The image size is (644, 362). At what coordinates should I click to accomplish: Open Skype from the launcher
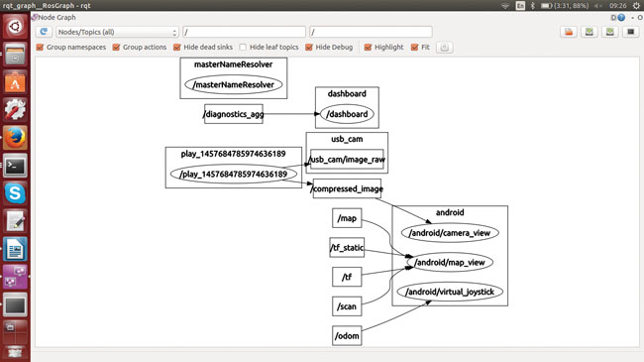click(x=15, y=193)
